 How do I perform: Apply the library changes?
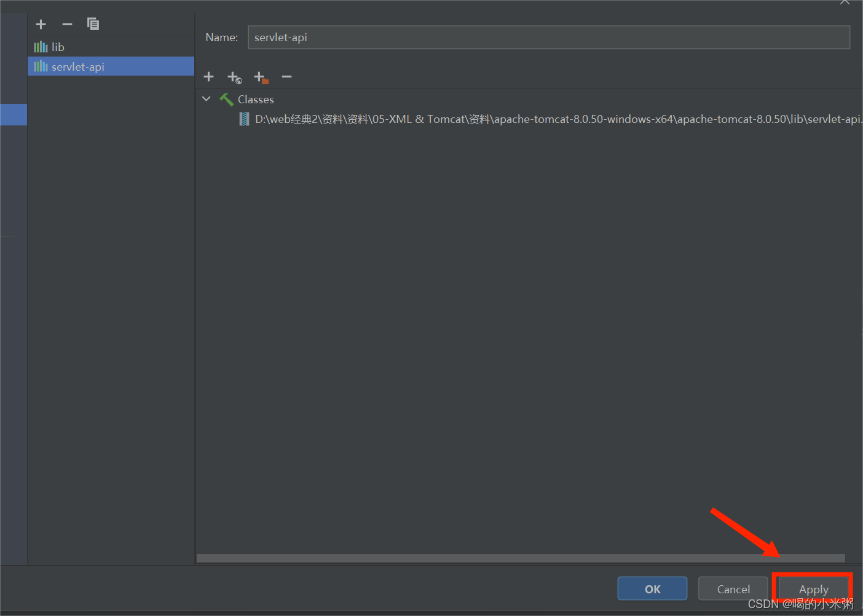[x=813, y=589]
